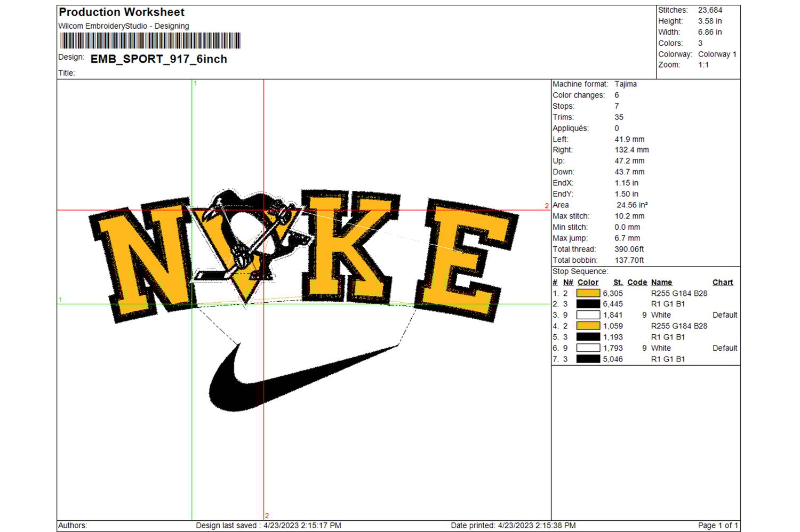Select stitch count "1,841" in stop 3
This screenshot has height=532, width=800.
(x=613, y=315)
